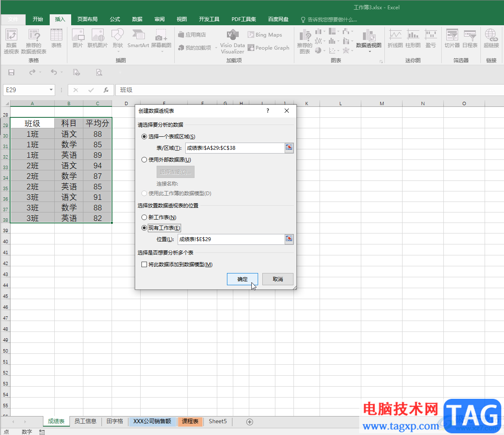Viewport: 504px width, 435px height.
Task: Switch to the Home tab
Action: coord(37,19)
